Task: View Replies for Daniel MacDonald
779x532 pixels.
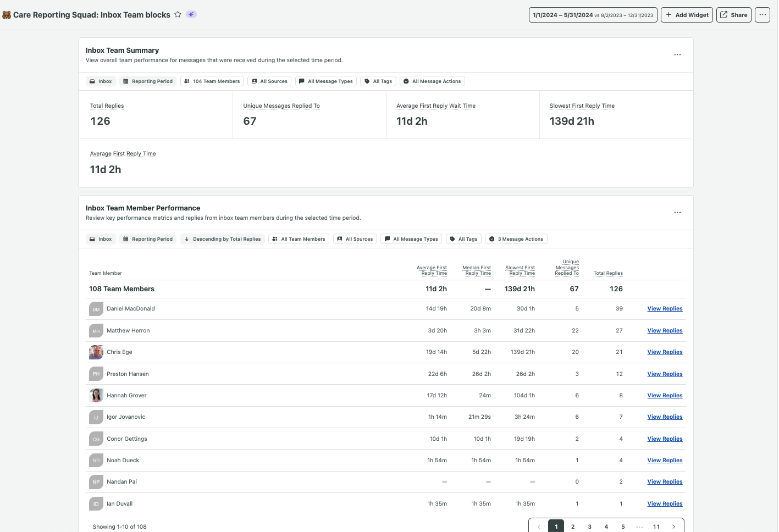Action: [x=665, y=309]
